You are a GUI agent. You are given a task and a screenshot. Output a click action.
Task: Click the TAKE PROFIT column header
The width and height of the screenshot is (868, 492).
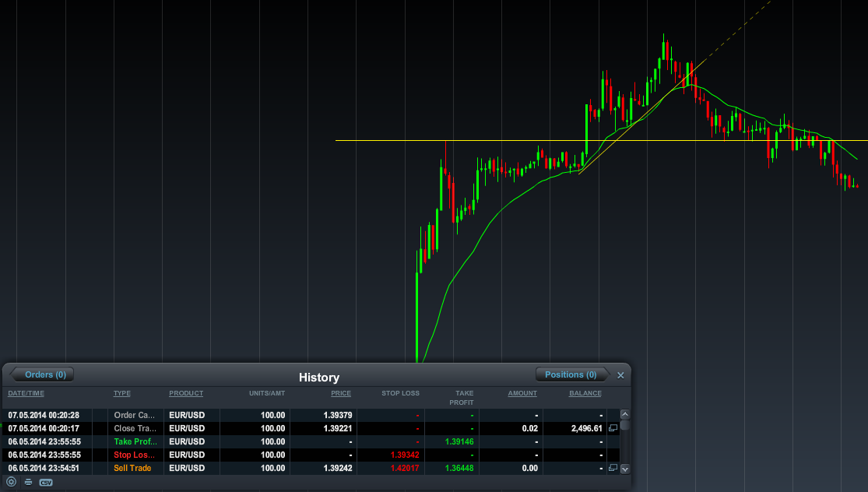click(462, 398)
